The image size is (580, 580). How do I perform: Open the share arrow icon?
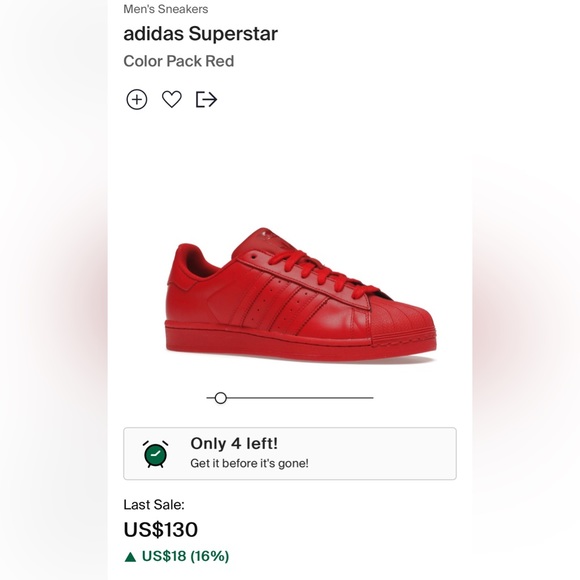(206, 100)
